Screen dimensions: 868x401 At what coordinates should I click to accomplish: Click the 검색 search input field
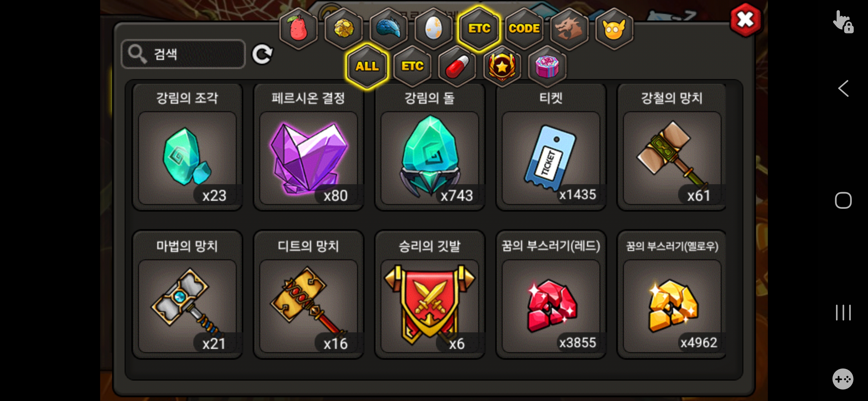pyautogui.click(x=183, y=54)
